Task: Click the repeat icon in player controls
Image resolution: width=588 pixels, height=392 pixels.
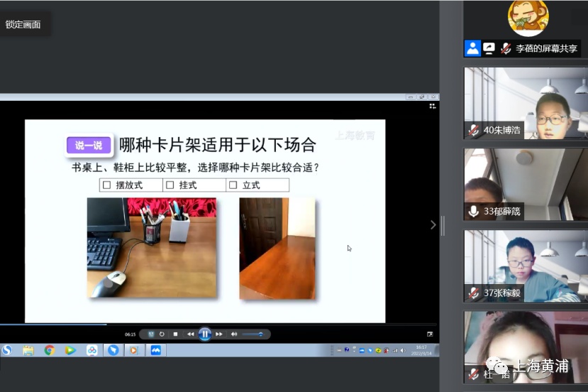Action: [x=162, y=334]
